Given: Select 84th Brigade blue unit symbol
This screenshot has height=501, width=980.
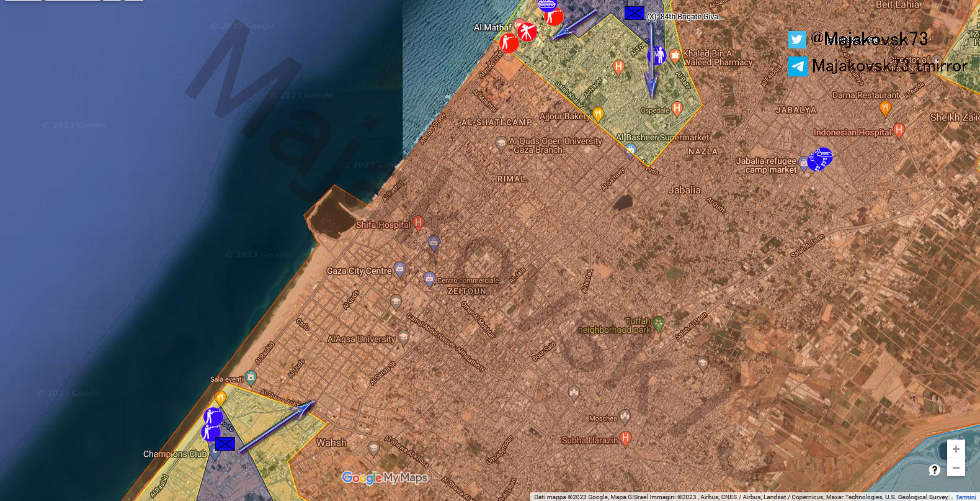Looking at the screenshot, I should click(634, 12).
